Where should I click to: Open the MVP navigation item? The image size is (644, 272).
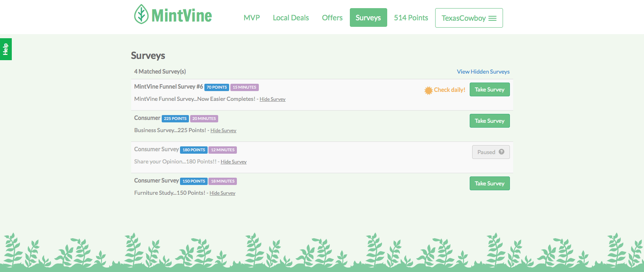(252, 18)
